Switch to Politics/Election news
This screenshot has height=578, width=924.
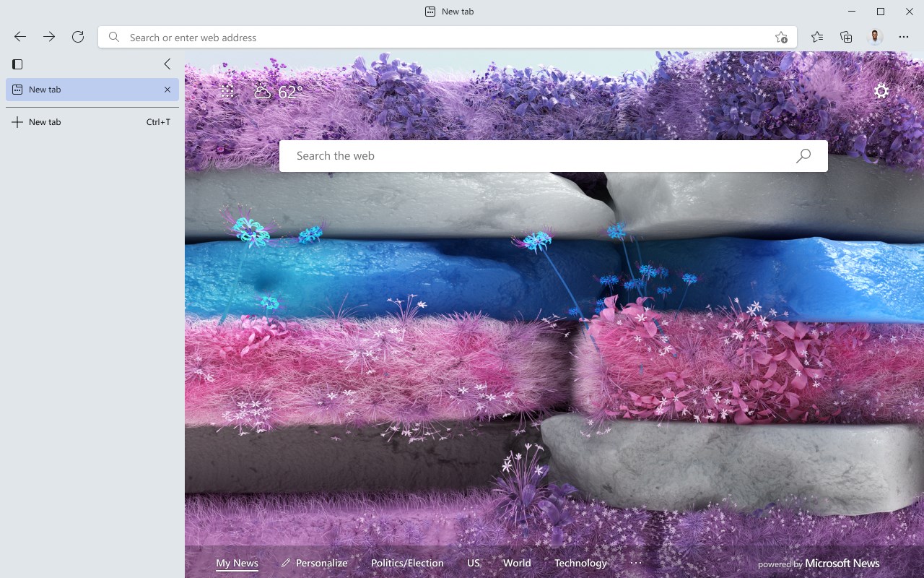pos(407,564)
